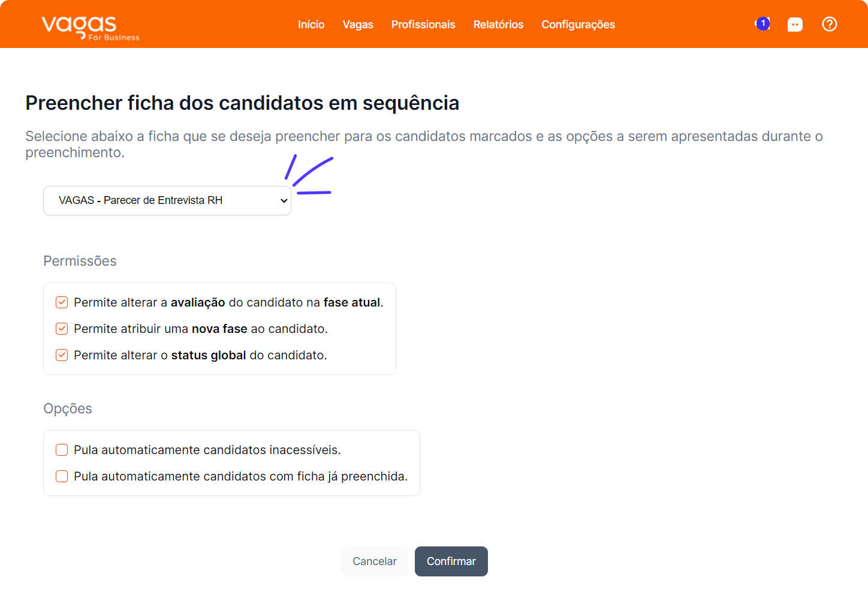The image size is (868, 595).
Task: Open the Profissionais menu
Action: pyautogui.click(x=423, y=25)
